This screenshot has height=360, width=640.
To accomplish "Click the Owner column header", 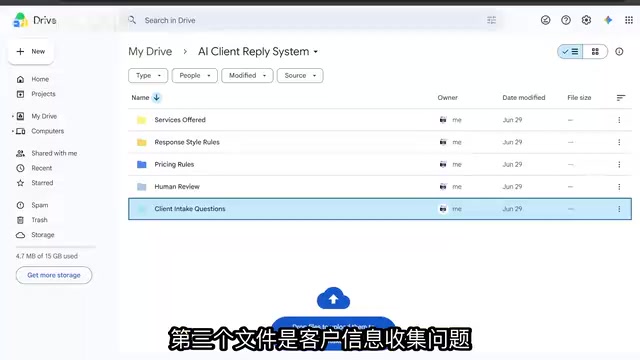I will pos(447,98).
